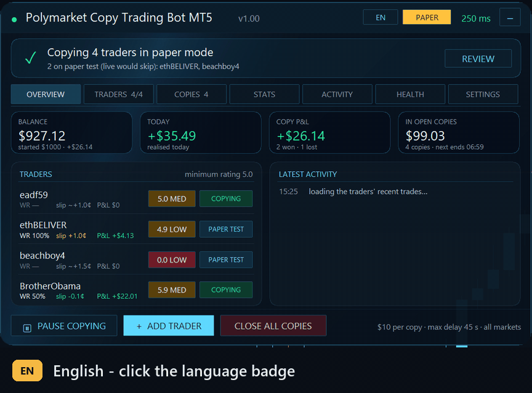
Task: Toggle the PAPER mode button
Action: click(x=427, y=17)
